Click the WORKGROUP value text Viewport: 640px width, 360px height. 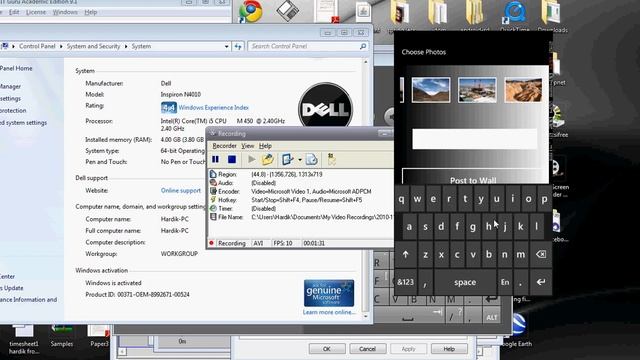point(179,254)
